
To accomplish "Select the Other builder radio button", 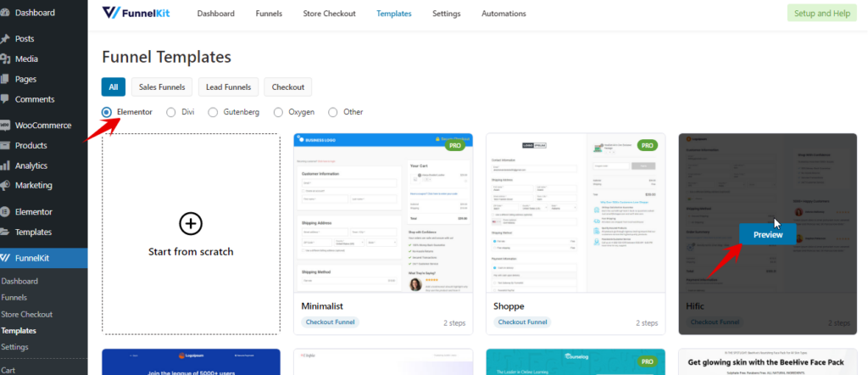I will (x=332, y=113).
